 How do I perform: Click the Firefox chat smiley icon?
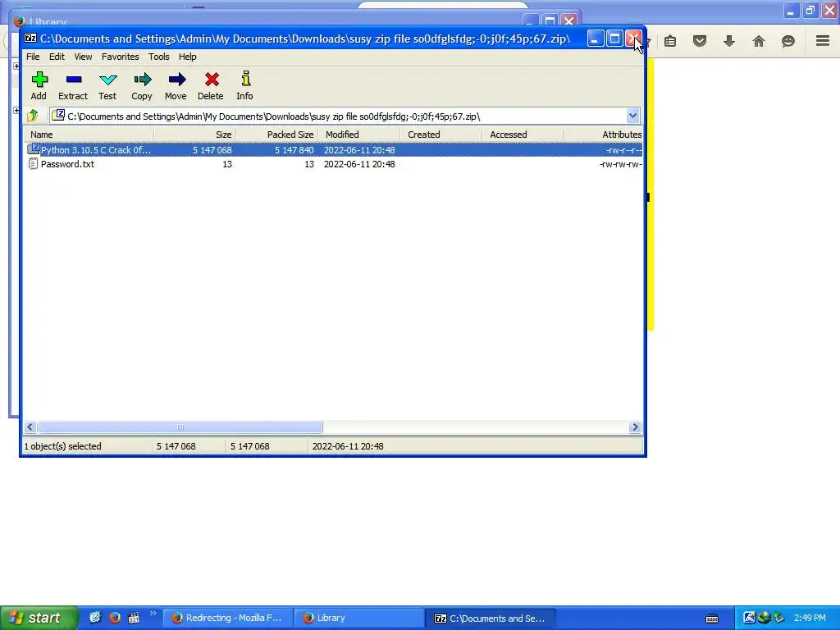click(x=787, y=41)
